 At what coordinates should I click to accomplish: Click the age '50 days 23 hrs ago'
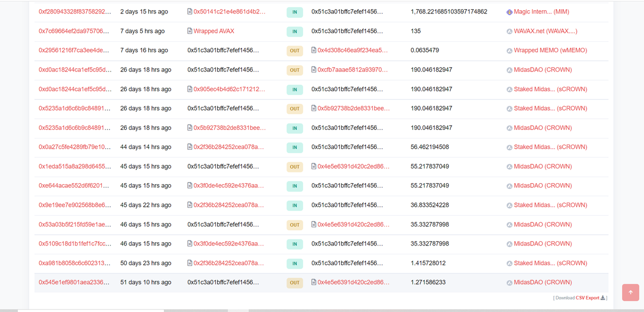coord(146,263)
